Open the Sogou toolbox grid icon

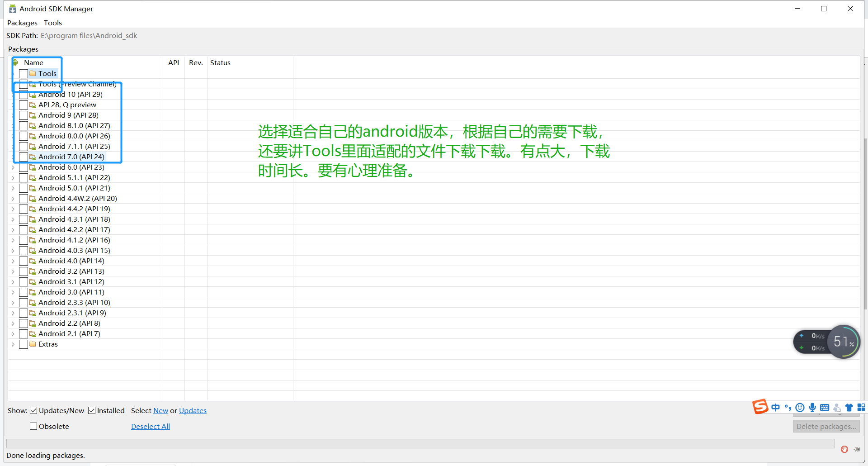click(861, 408)
